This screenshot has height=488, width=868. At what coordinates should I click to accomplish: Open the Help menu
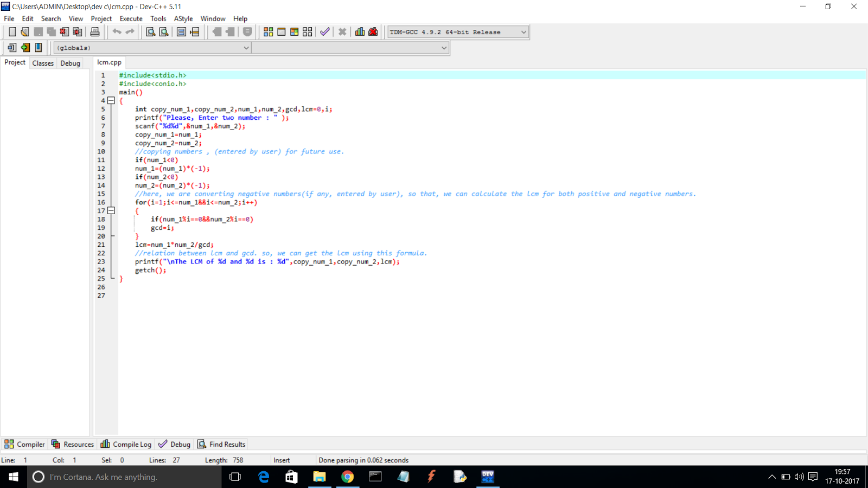(240, 18)
